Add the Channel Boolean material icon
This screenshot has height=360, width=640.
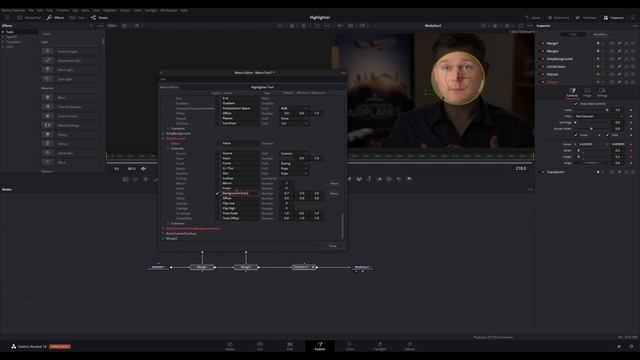click(x=47, y=107)
